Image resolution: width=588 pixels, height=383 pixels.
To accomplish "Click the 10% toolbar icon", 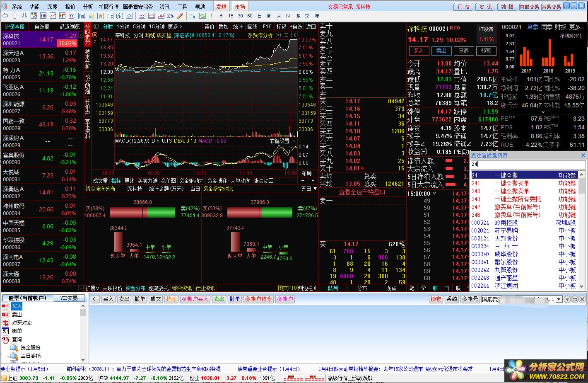I will [170, 16].
